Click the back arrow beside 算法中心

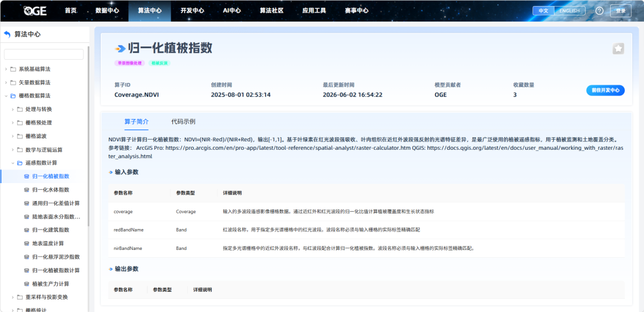[7, 34]
